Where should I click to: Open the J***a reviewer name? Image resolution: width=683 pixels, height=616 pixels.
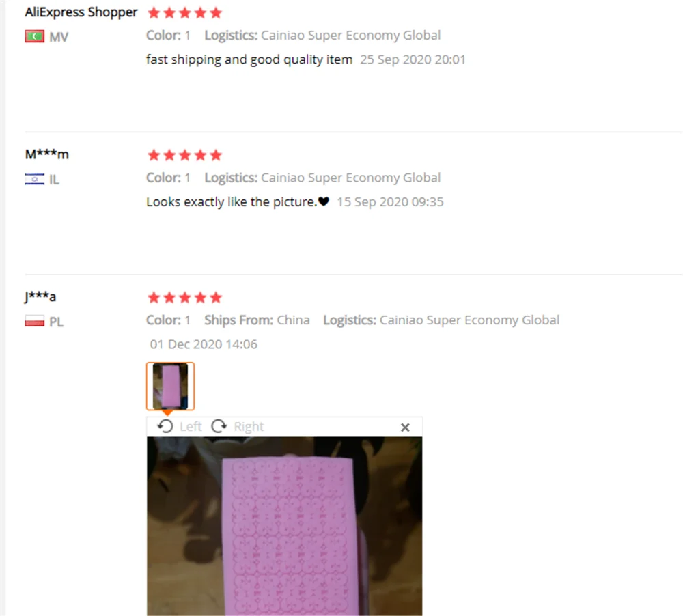pyautogui.click(x=40, y=296)
